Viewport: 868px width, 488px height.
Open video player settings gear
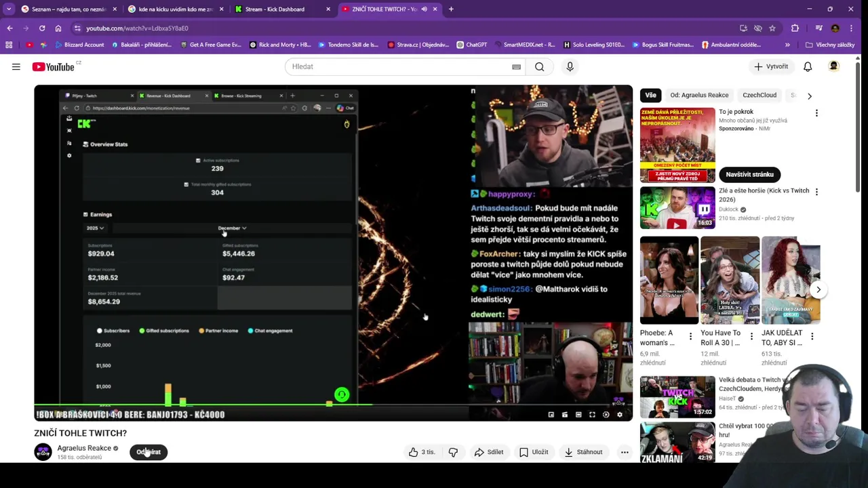pyautogui.click(x=619, y=414)
